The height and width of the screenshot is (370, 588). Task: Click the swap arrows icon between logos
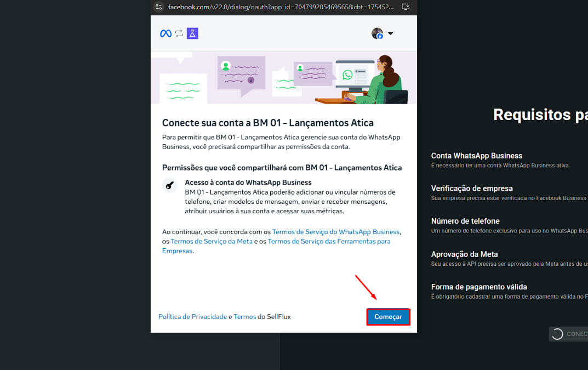coord(179,33)
